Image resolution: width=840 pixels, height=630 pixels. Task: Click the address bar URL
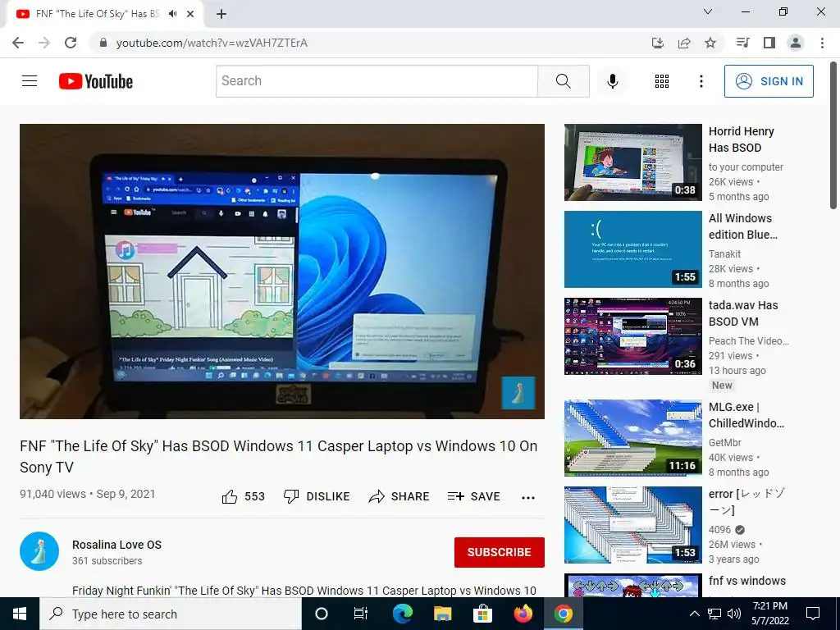[212, 43]
